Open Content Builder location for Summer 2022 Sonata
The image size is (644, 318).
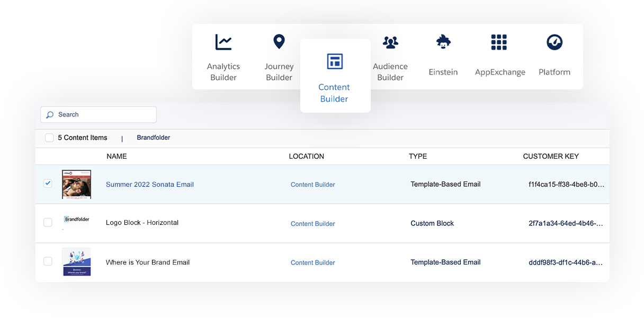tap(313, 185)
